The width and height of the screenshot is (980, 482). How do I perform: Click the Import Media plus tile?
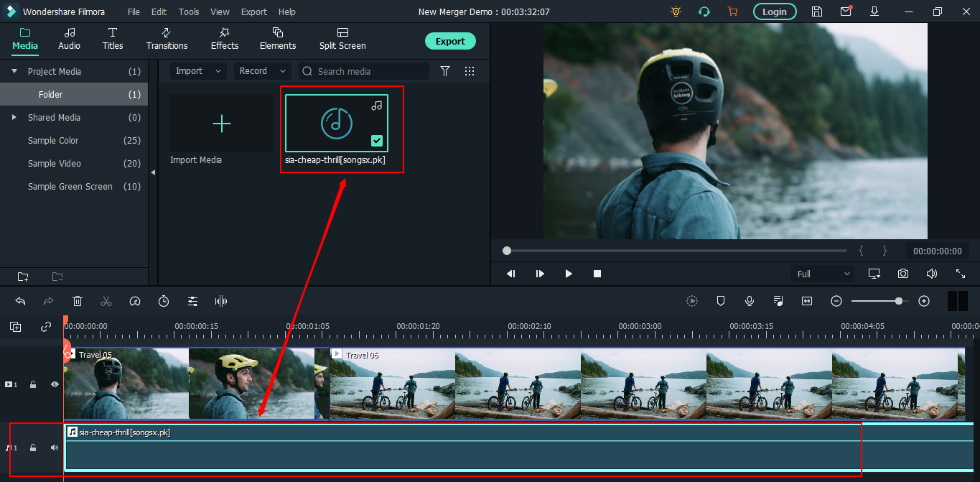(221, 124)
